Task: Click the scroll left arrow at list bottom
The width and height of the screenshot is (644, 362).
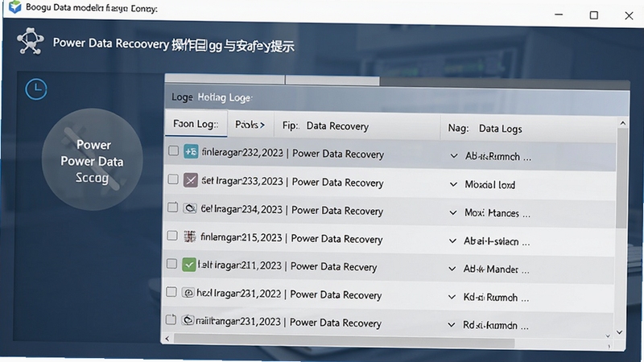Action: point(167,339)
